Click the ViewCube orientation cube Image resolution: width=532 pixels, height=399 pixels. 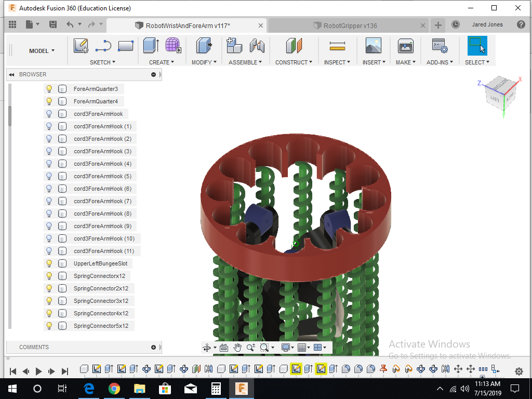(500, 92)
